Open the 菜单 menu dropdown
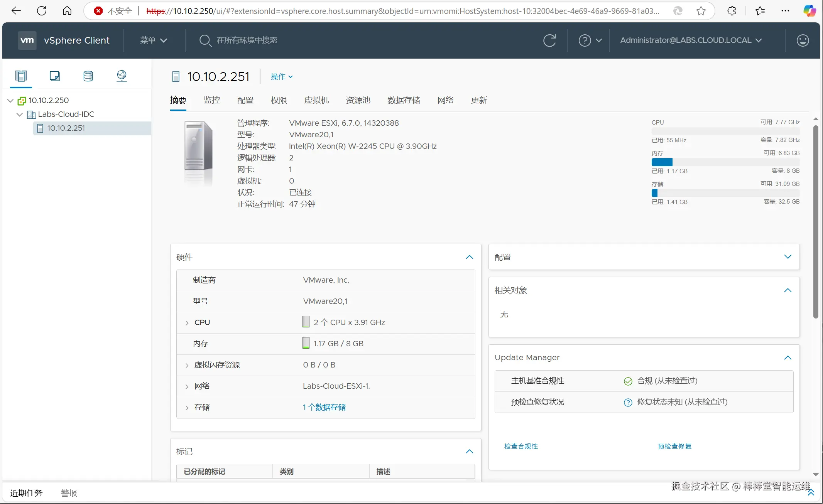 click(x=153, y=40)
